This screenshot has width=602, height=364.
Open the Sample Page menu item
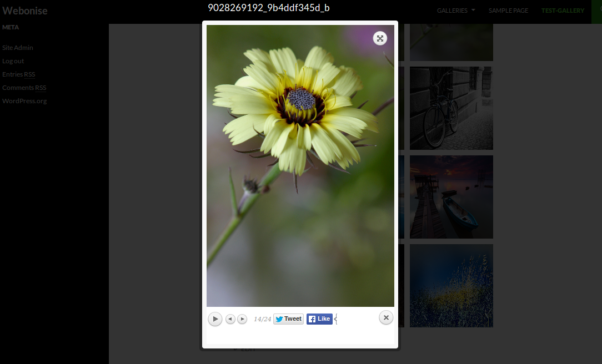coord(508,11)
